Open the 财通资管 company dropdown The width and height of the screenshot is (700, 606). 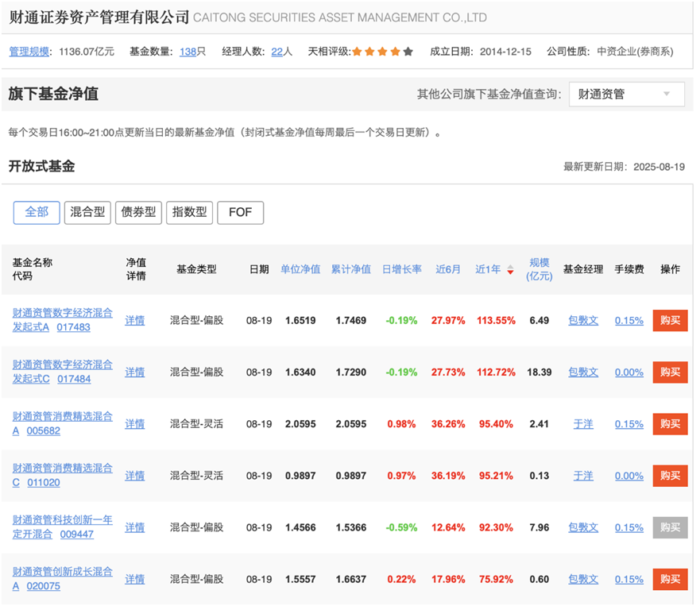[626, 95]
